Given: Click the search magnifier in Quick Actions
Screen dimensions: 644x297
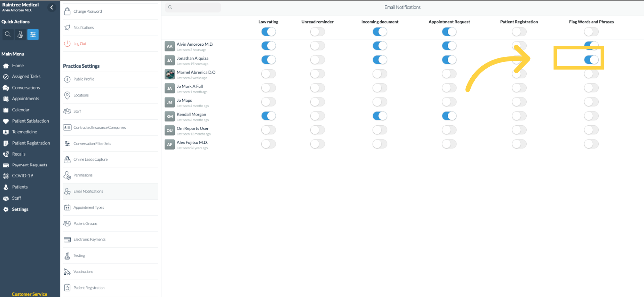Looking at the screenshot, I should pos(8,34).
